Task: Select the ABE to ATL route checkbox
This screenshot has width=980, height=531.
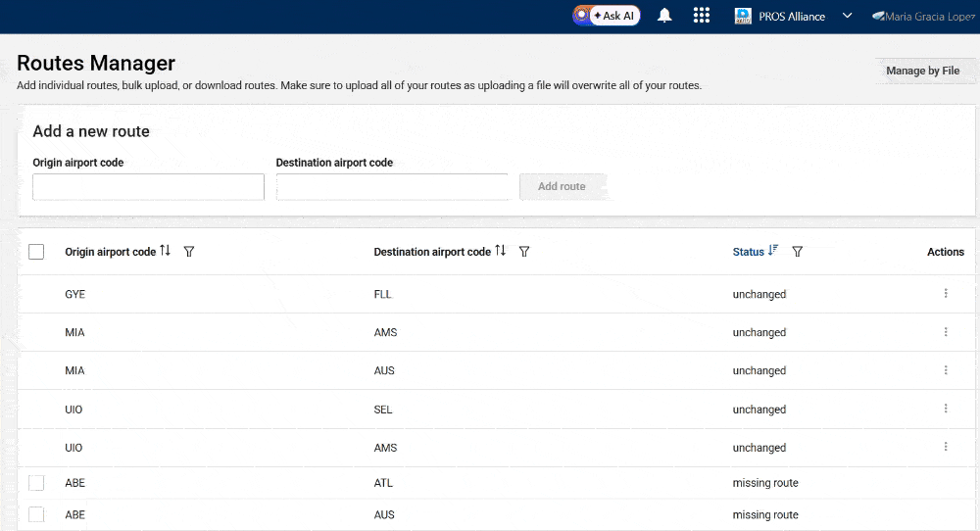Action: pos(36,483)
